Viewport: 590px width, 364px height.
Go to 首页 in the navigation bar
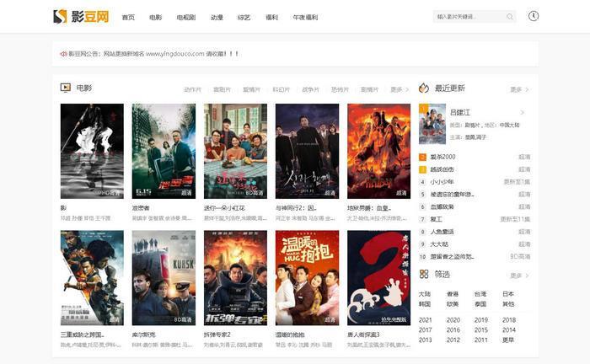click(x=128, y=18)
